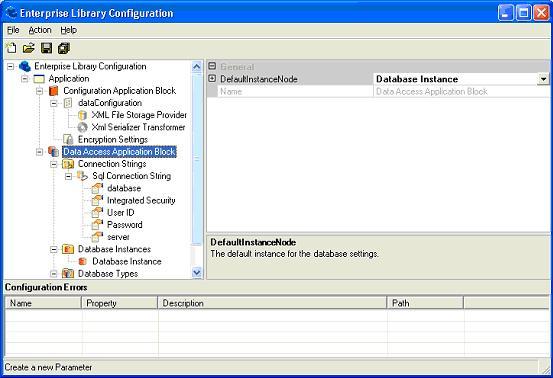The width and height of the screenshot is (553, 378).
Task: Click the Connection Strings folder icon
Action: coord(68,164)
